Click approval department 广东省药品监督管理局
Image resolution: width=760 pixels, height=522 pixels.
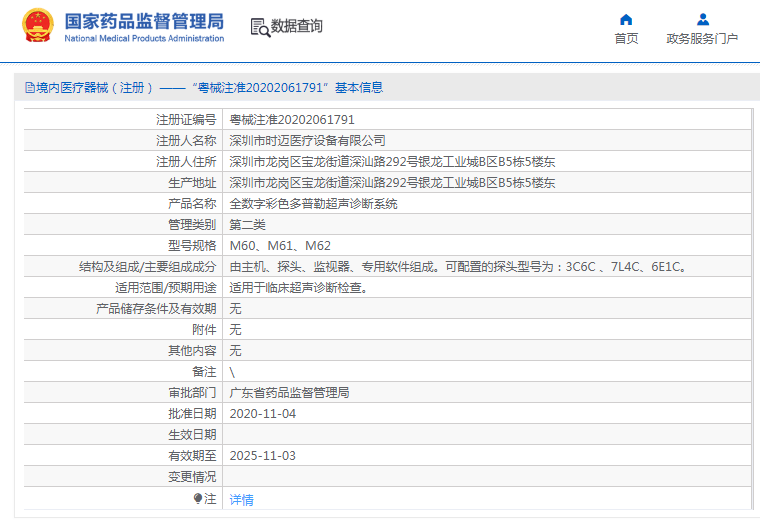pyautogui.click(x=289, y=393)
